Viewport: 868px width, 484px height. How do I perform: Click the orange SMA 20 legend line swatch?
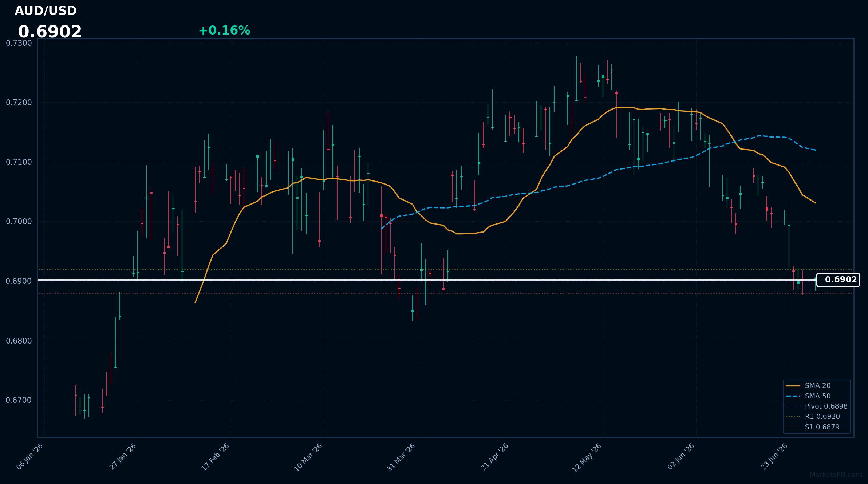793,386
